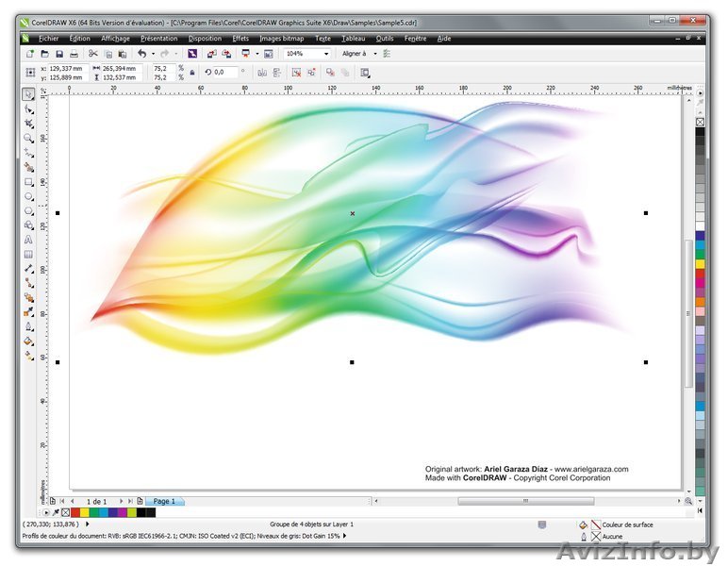Cut selection with the scissors icon
This screenshot has height=566, width=728.
[93, 54]
